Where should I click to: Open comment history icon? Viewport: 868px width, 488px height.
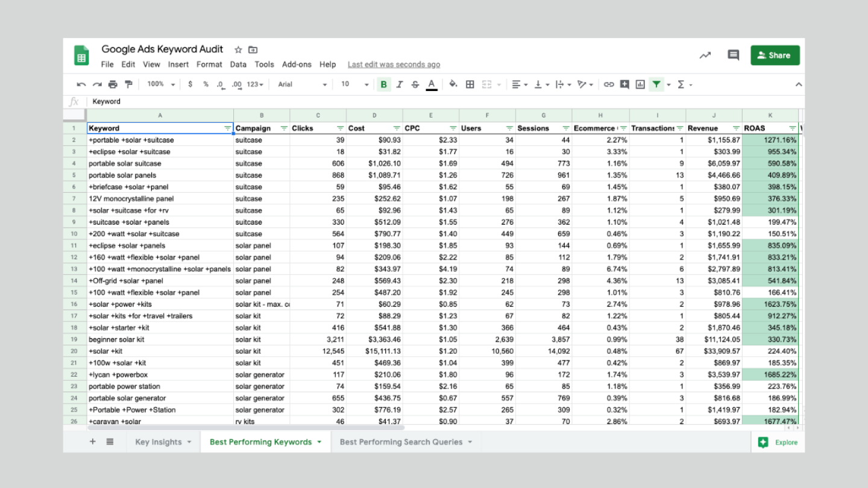pyautogui.click(x=733, y=55)
